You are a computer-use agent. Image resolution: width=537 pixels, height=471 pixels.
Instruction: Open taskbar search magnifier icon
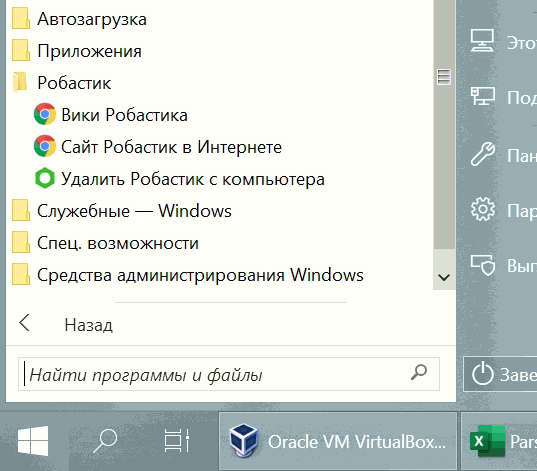(x=105, y=441)
